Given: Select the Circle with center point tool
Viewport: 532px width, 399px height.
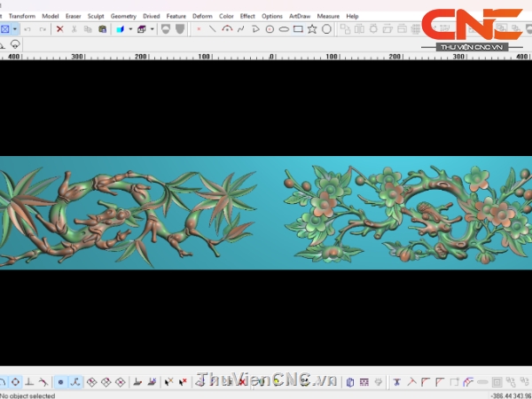Looking at the screenshot, I should pyautogui.click(x=270, y=29).
